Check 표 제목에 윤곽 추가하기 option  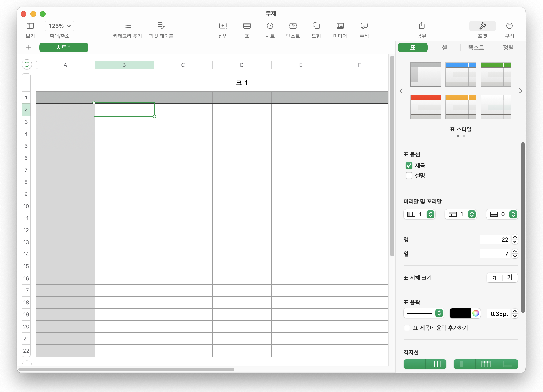point(407,328)
